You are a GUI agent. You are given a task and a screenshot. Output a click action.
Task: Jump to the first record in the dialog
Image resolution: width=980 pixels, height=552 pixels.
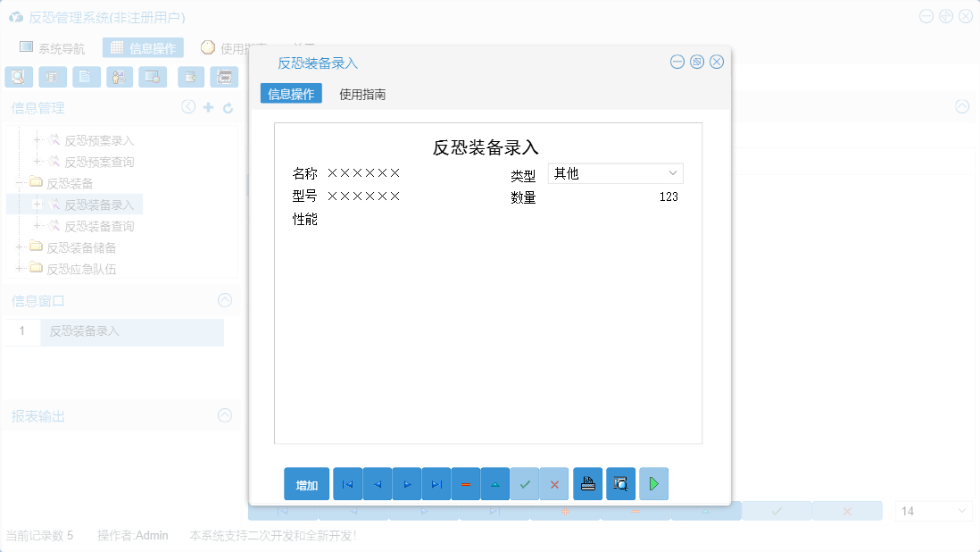[x=347, y=483]
